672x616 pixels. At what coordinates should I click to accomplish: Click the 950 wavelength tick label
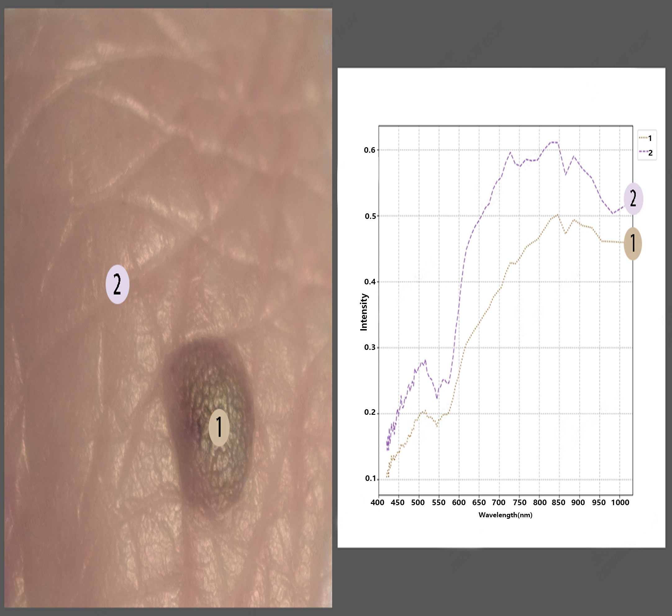[599, 503]
